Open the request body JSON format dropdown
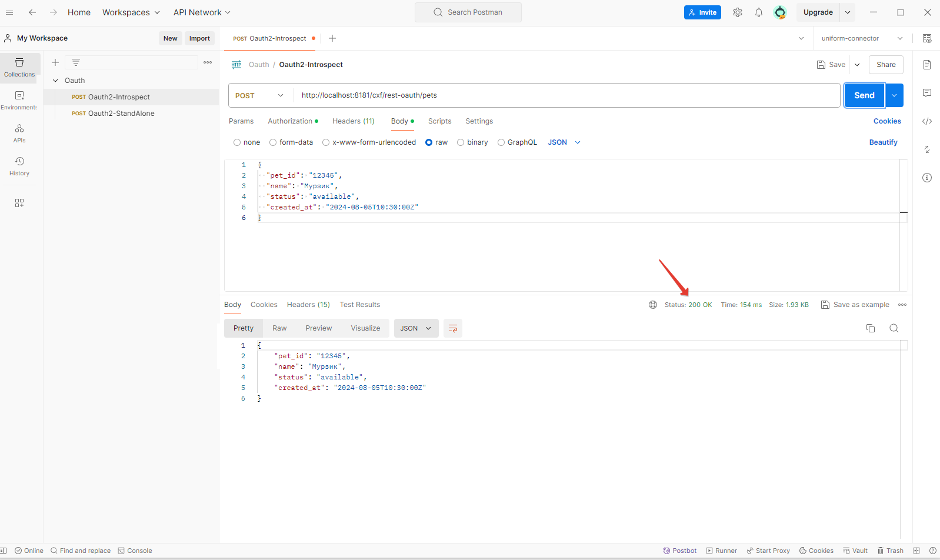 564,142
